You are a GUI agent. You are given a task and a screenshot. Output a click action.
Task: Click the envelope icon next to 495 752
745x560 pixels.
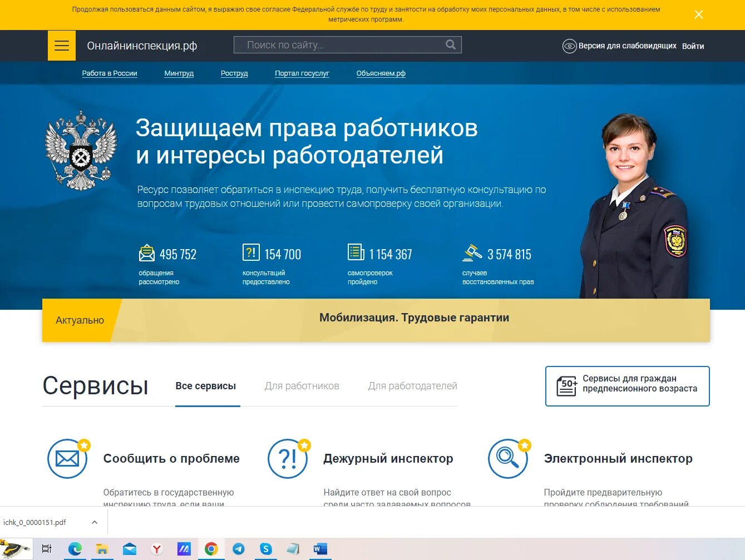[147, 253]
